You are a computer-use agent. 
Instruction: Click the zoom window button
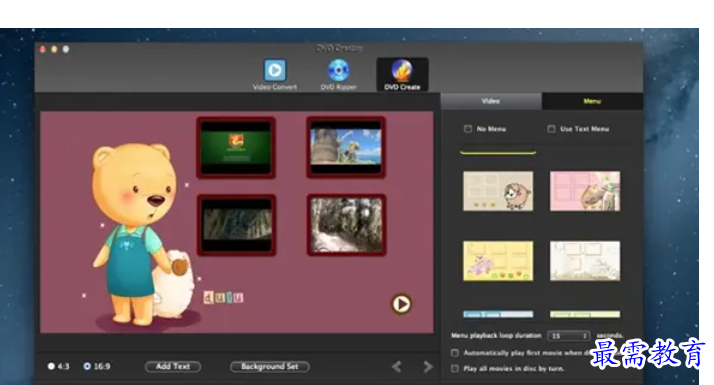[x=66, y=49]
